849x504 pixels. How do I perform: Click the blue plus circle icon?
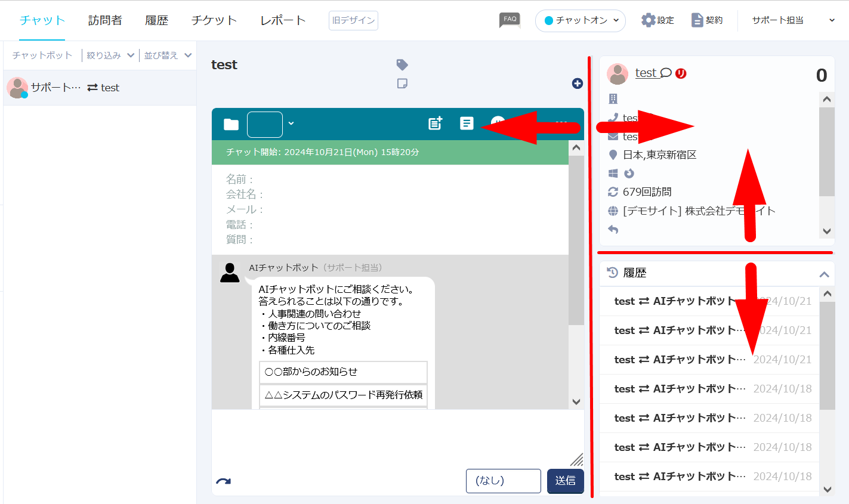[577, 84]
